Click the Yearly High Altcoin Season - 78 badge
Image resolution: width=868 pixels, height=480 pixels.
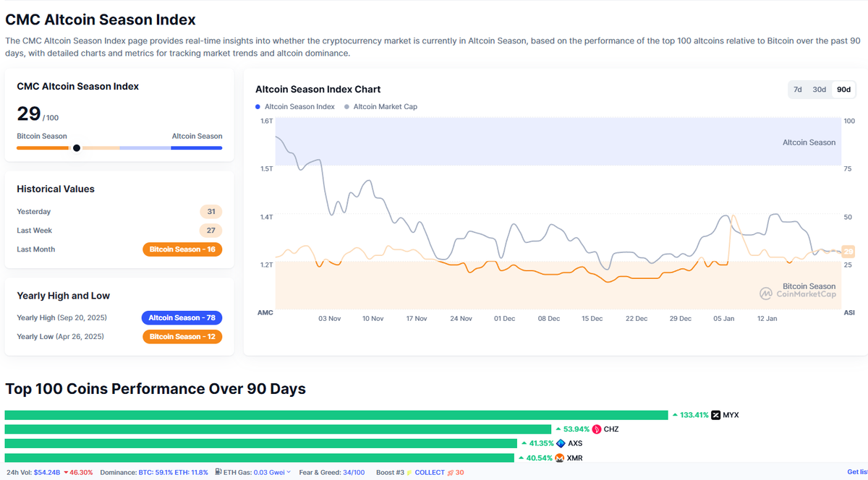[x=182, y=317]
